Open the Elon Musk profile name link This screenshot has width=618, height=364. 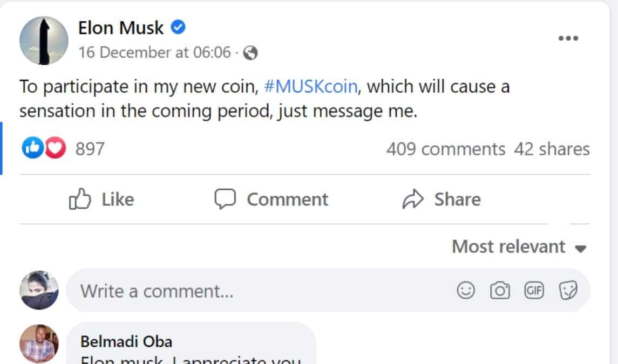(x=120, y=28)
